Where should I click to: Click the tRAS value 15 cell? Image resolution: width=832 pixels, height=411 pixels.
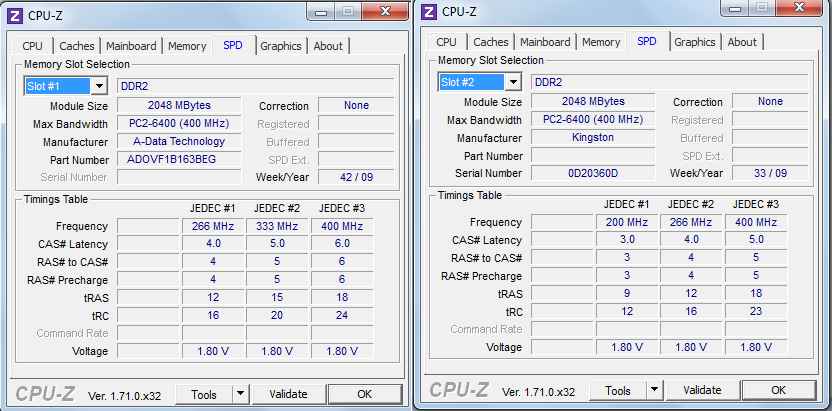[x=278, y=298]
